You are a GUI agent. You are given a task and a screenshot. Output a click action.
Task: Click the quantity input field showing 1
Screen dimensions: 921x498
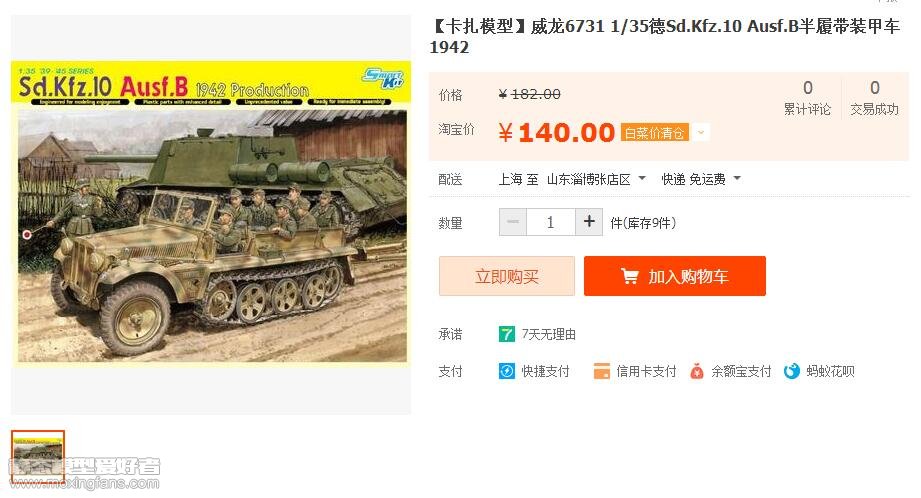tap(550, 222)
